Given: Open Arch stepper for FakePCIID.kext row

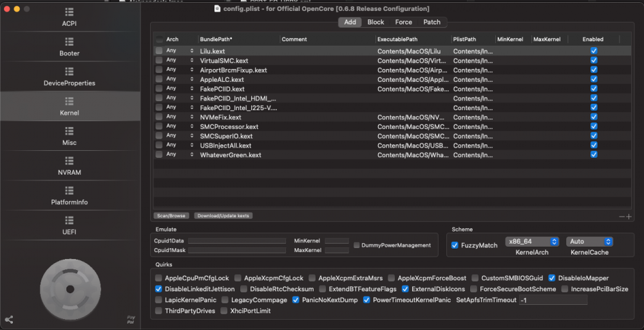Looking at the screenshot, I should [x=191, y=88].
